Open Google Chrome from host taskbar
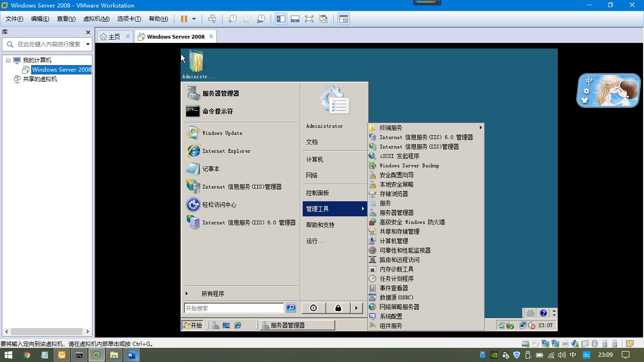The height and width of the screenshot is (362, 644). (27, 355)
